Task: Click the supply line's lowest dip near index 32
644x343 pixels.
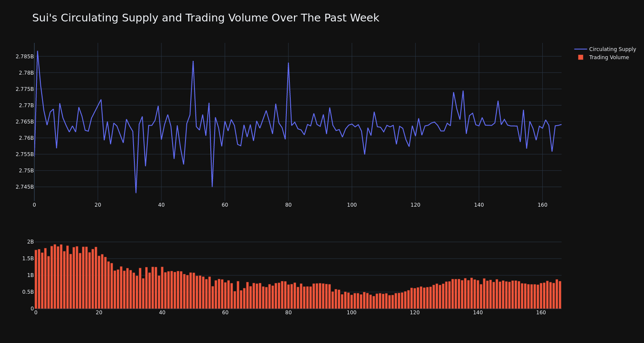Action: (136, 193)
